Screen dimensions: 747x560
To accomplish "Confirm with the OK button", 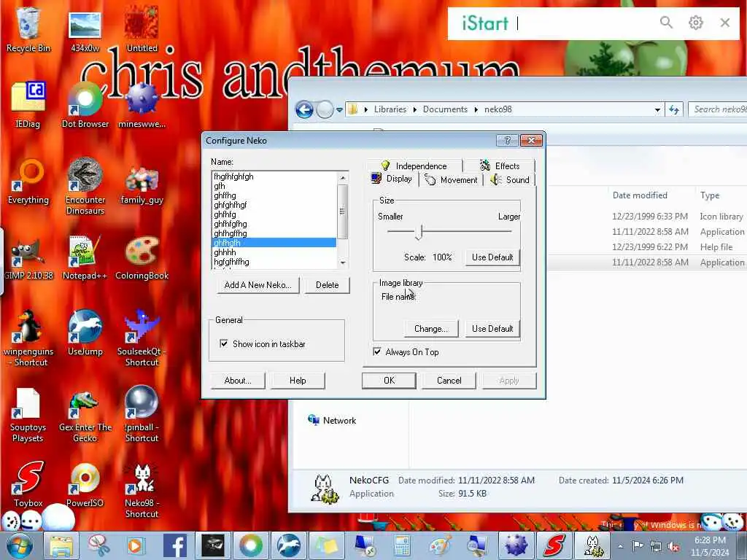I will (x=389, y=380).
